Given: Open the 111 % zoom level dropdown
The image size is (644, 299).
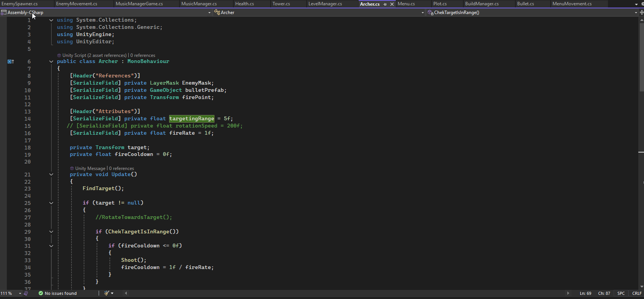Looking at the screenshot, I should [x=20, y=293].
